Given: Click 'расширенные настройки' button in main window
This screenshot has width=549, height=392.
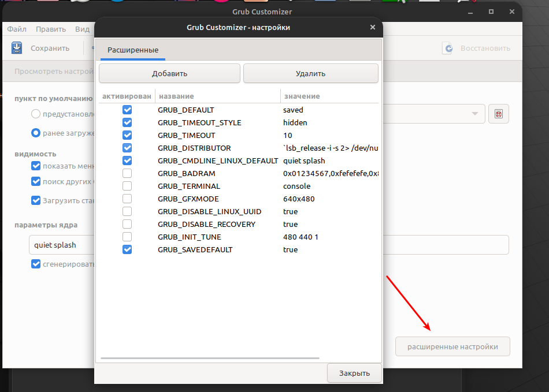Looking at the screenshot, I should pyautogui.click(x=452, y=346).
